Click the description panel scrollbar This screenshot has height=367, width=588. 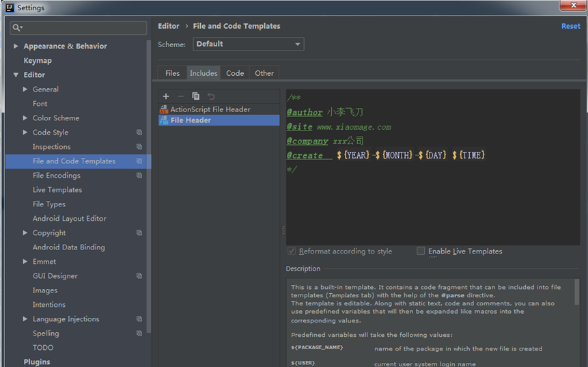pyautogui.click(x=577, y=292)
